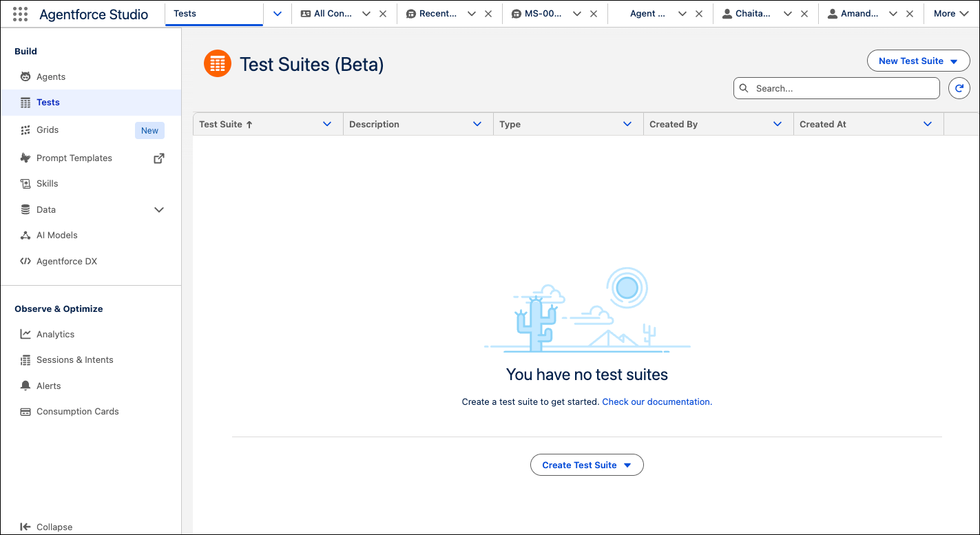
Task: Click the Sessions & Intents icon
Action: (x=25, y=360)
